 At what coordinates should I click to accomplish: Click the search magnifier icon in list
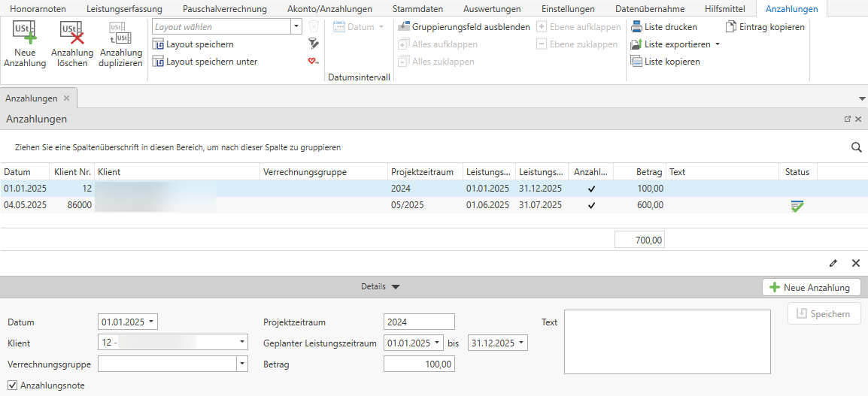point(856,147)
